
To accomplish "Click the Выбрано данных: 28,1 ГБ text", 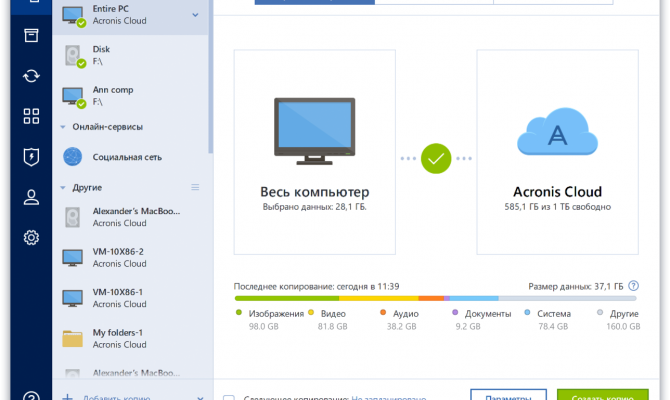I will click(314, 207).
